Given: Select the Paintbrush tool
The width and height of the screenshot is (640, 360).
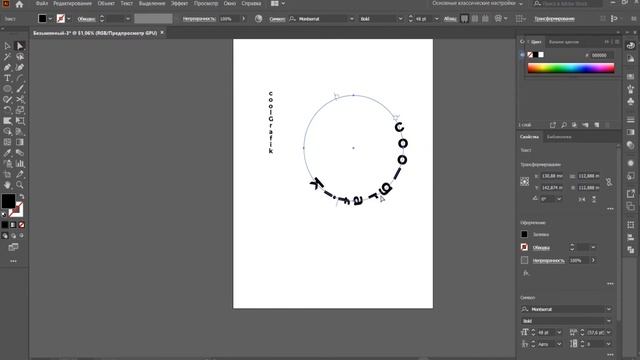Looking at the screenshot, I should tap(20, 89).
